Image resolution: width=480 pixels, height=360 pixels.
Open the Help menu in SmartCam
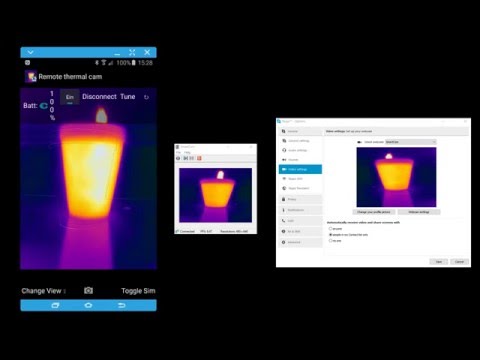click(187, 152)
